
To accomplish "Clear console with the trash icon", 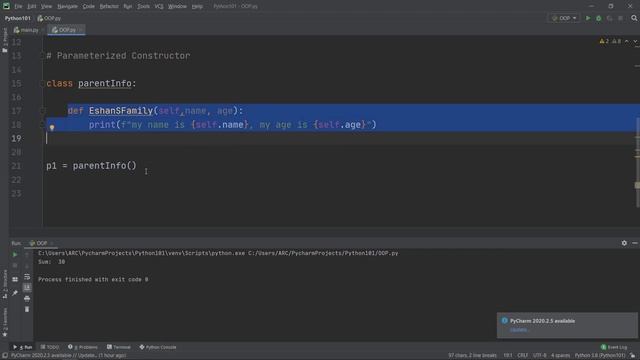I will click(27, 309).
